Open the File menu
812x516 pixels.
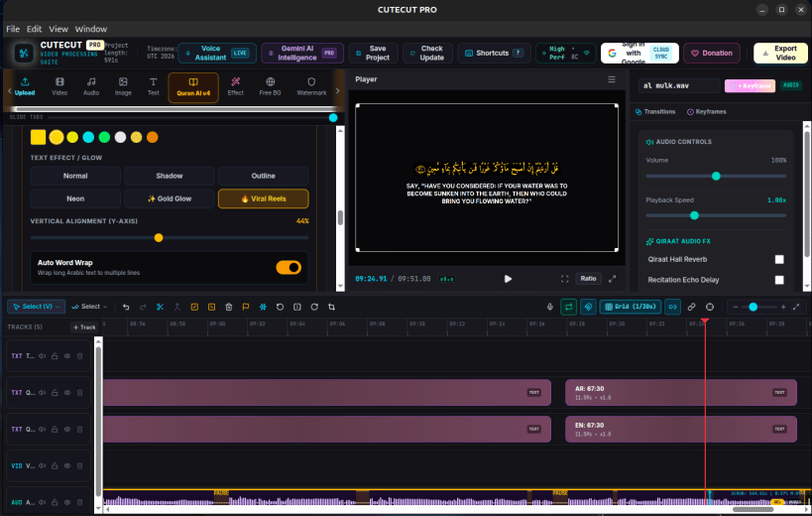click(x=13, y=29)
